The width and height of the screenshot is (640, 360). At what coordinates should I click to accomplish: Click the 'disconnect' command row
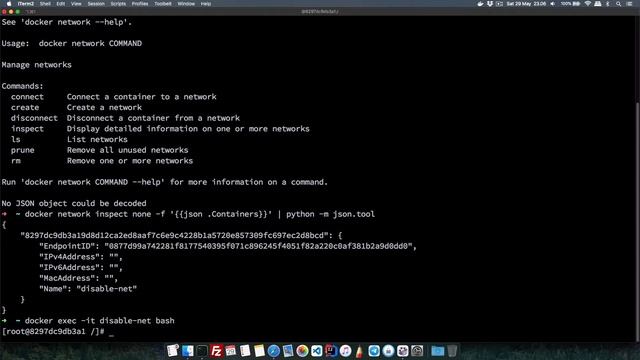pos(125,118)
